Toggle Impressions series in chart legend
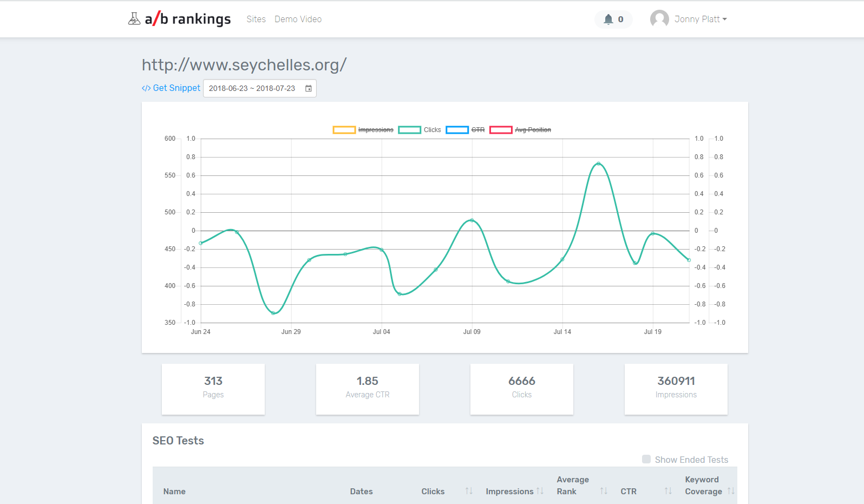This screenshot has height=504, width=864. (375, 130)
